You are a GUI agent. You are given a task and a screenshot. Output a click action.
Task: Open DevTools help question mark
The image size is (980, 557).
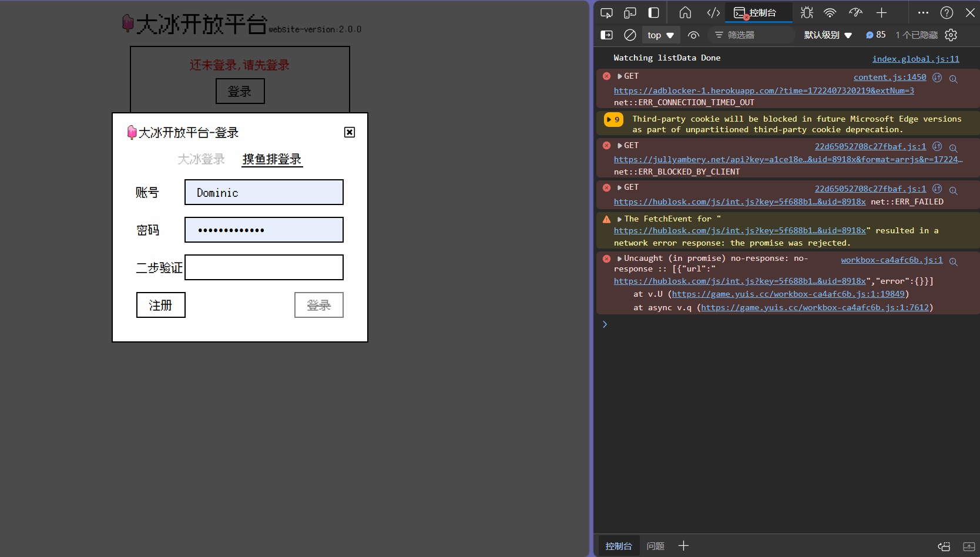[x=947, y=13]
